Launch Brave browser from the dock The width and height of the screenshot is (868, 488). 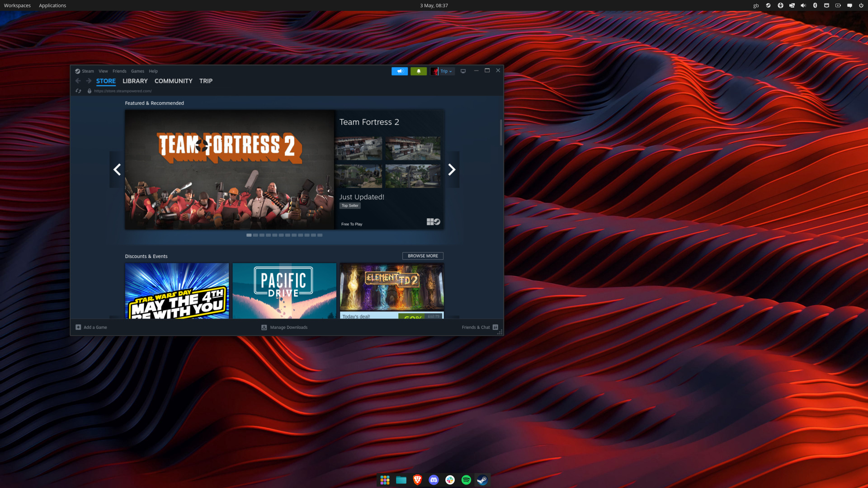[x=417, y=480]
